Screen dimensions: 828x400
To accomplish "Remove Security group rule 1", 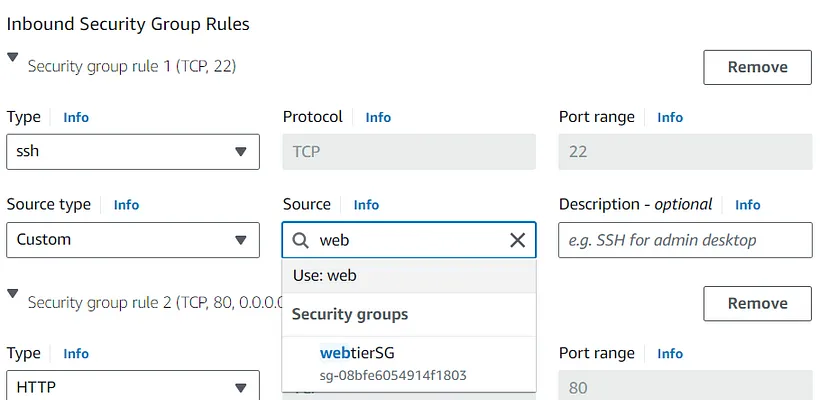I will coord(757,67).
